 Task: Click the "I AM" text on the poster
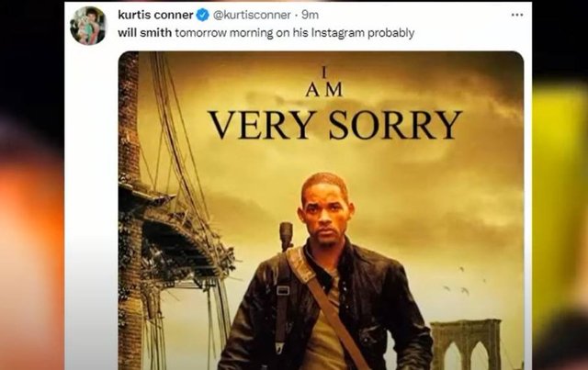click(x=324, y=82)
